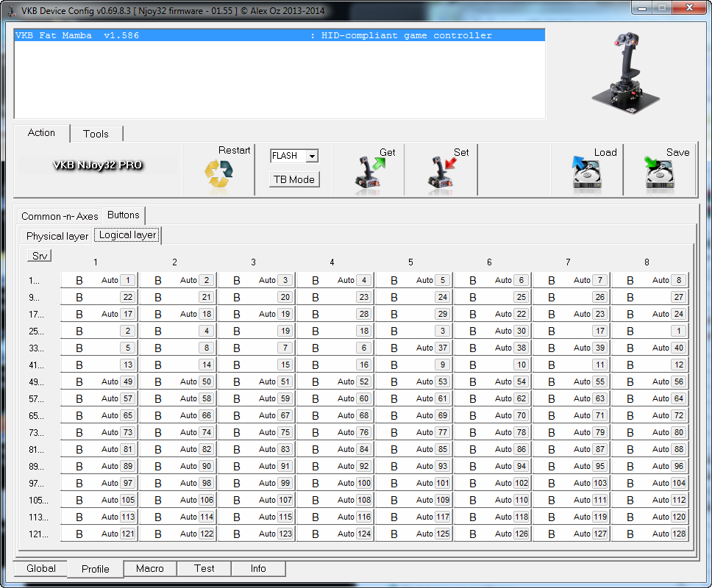Viewport: 712px width, 588px height.
Task: Click the Auto 72 number field
Action: click(678, 415)
